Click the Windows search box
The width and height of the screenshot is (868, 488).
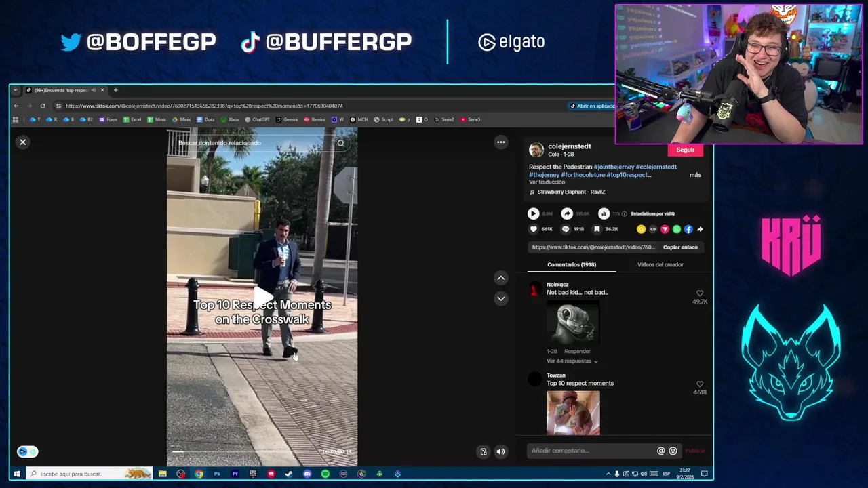click(90, 474)
